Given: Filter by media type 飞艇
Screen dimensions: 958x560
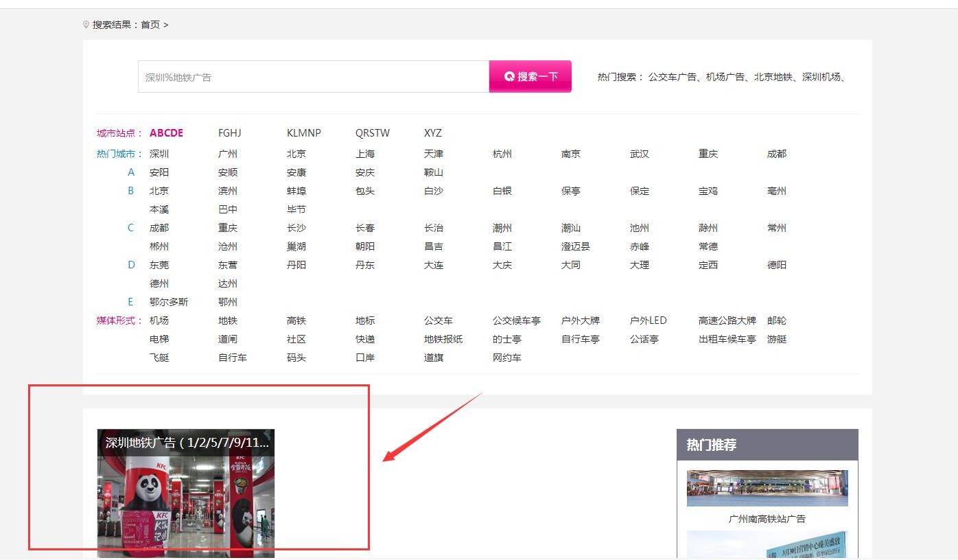Looking at the screenshot, I should click(159, 358).
